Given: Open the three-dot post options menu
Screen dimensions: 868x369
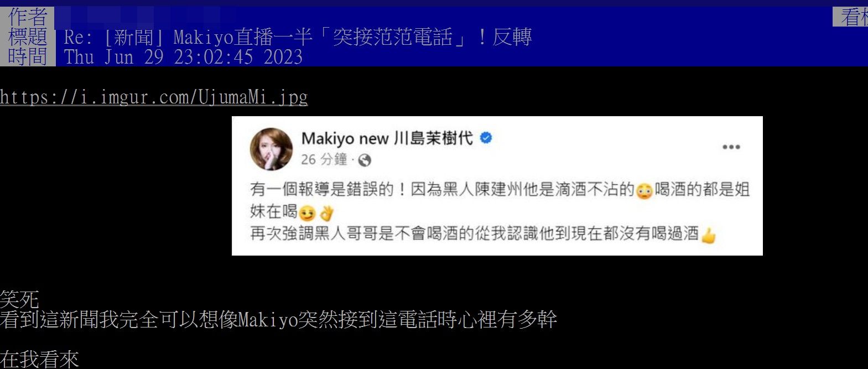Looking at the screenshot, I should click(731, 147).
